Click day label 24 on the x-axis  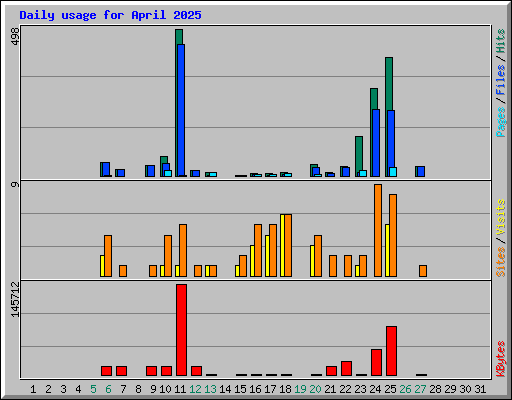375,389
